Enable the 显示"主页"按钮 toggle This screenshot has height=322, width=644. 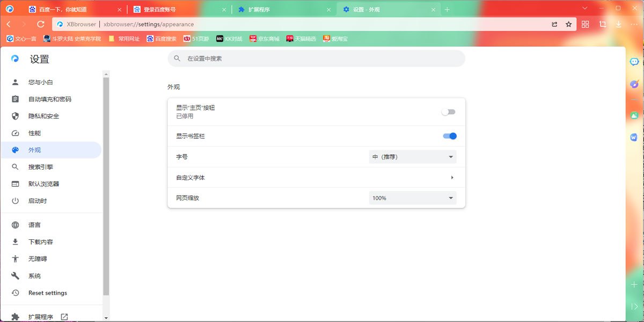tap(449, 111)
